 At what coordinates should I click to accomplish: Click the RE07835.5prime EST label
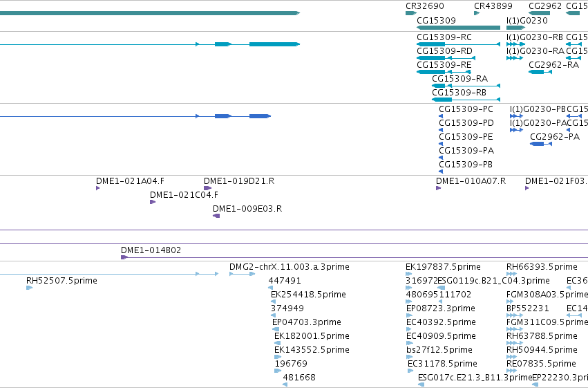pyautogui.click(x=541, y=364)
